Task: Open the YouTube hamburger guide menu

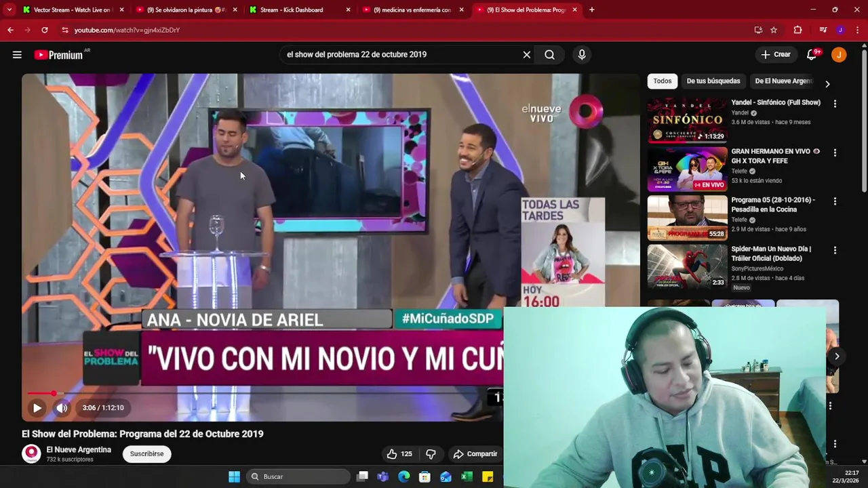Action: click(x=17, y=55)
